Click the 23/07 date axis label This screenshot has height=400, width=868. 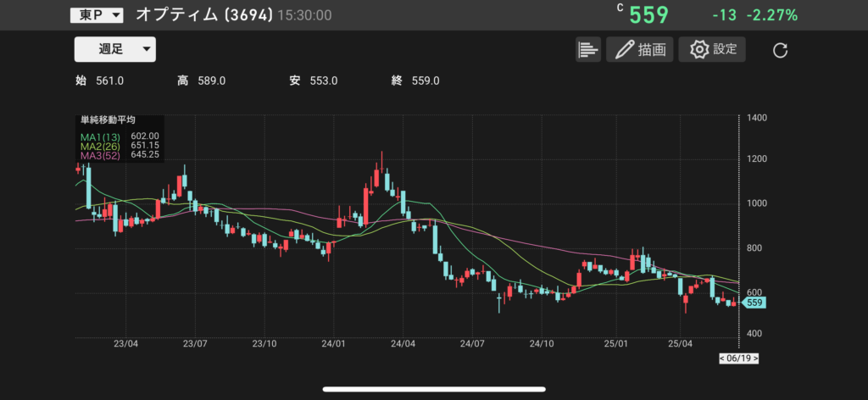[x=195, y=344]
